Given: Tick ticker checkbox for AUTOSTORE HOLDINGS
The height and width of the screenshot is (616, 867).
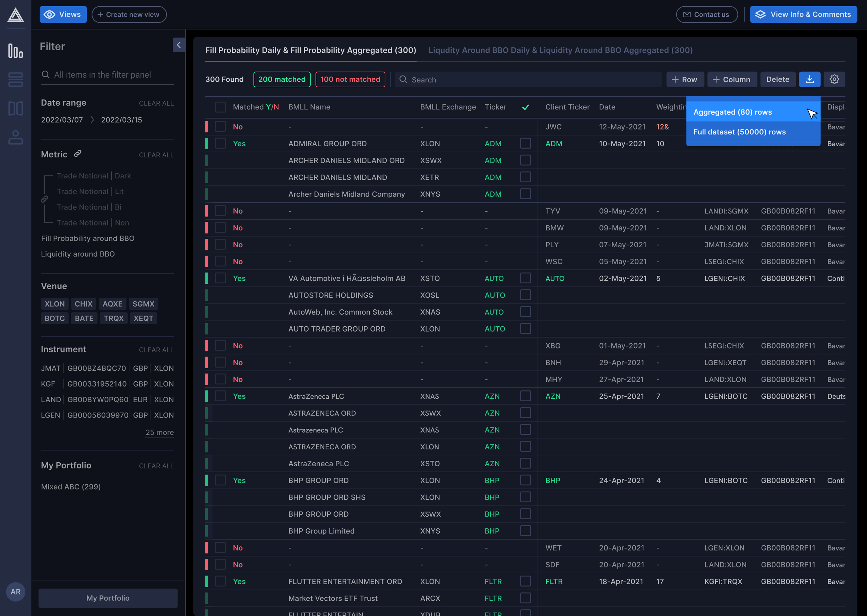Looking at the screenshot, I should 525,295.
